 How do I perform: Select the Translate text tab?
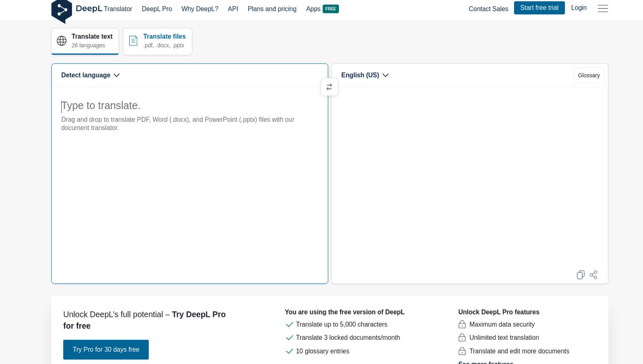coord(85,41)
